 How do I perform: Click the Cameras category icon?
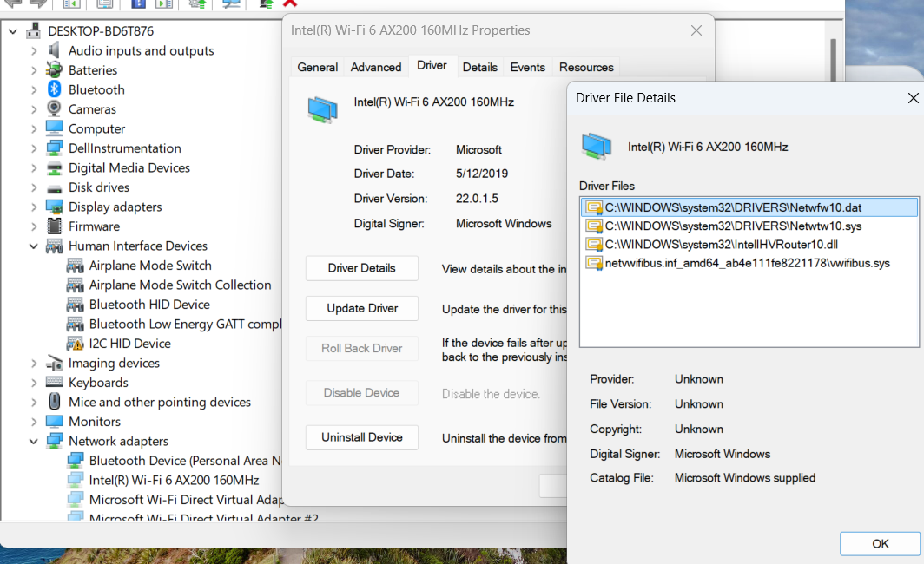point(54,109)
